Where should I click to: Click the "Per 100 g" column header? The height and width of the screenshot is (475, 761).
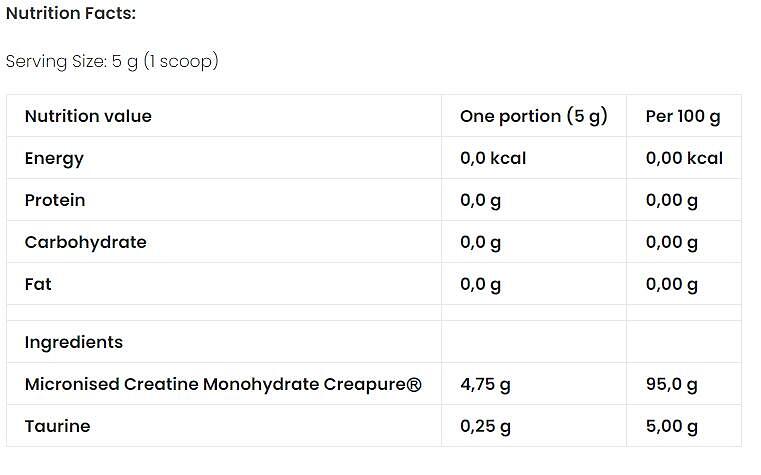[683, 116]
